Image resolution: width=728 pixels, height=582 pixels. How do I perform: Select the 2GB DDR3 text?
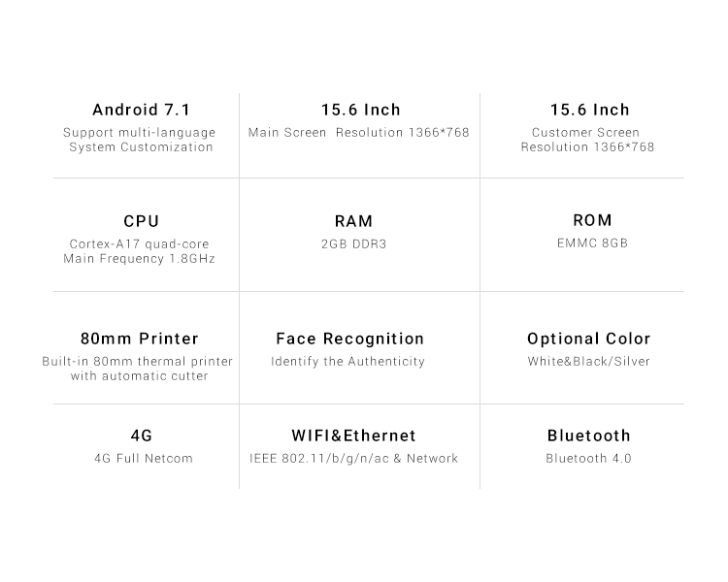353,243
